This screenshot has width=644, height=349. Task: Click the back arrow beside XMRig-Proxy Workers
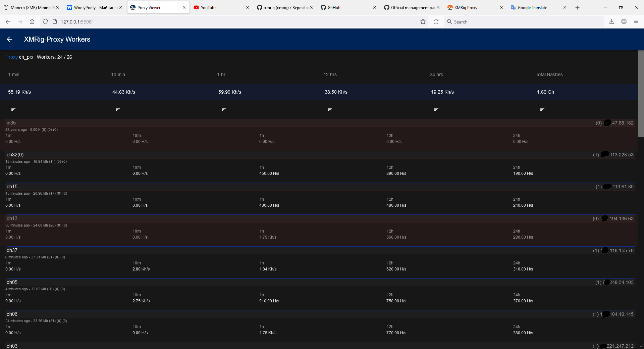tap(9, 39)
